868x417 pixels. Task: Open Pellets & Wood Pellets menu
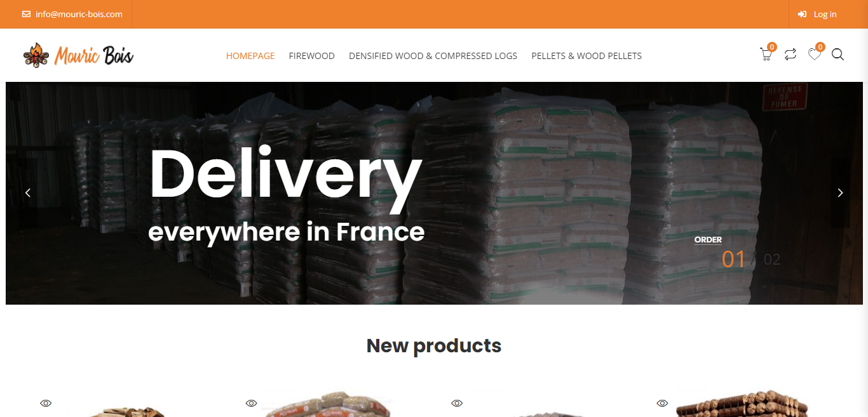[587, 56]
